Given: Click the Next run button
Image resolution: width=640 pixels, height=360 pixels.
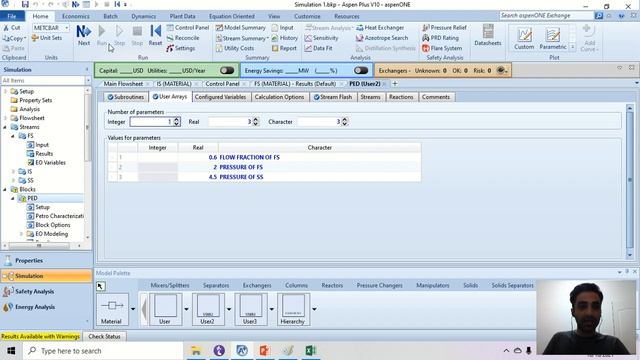Looking at the screenshot, I should [84, 36].
